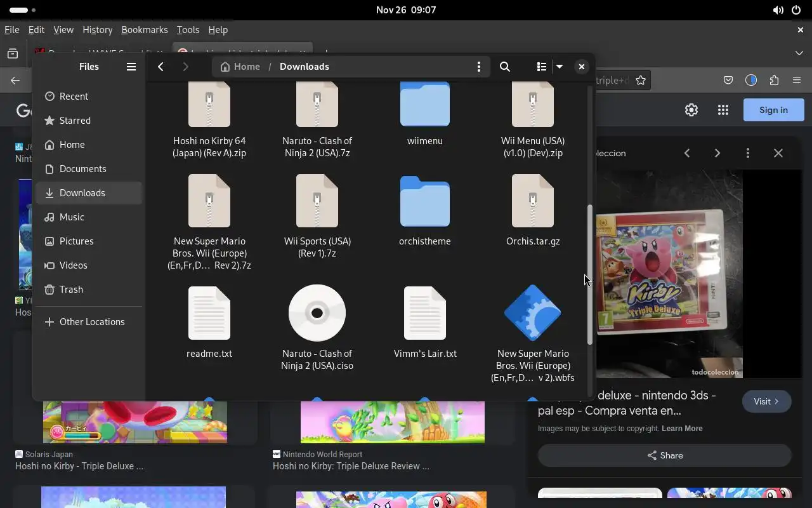Image resolution: width=812 pixels, height=508 pixels.
Task: Open system volume indicator
Action: coord(778,10)
